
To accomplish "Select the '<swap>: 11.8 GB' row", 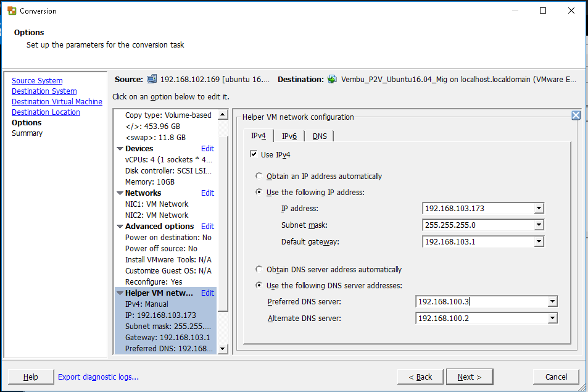I will (x=155, y=137).
